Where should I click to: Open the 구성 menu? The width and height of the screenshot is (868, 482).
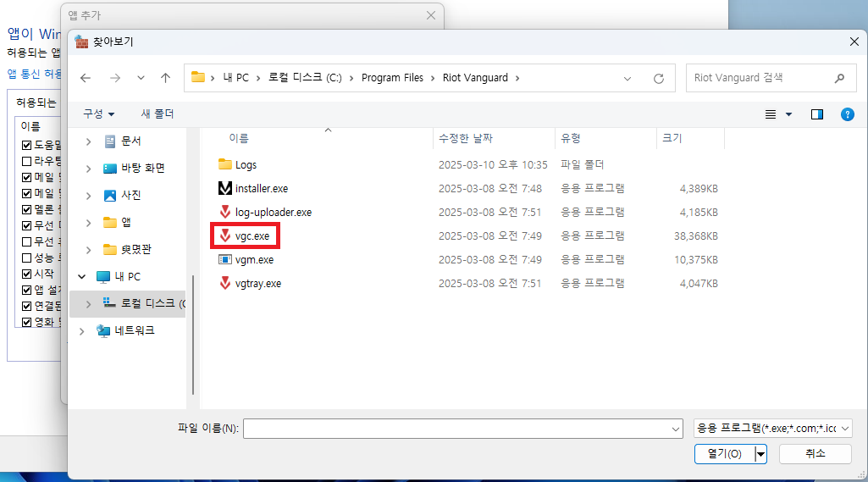98,114
